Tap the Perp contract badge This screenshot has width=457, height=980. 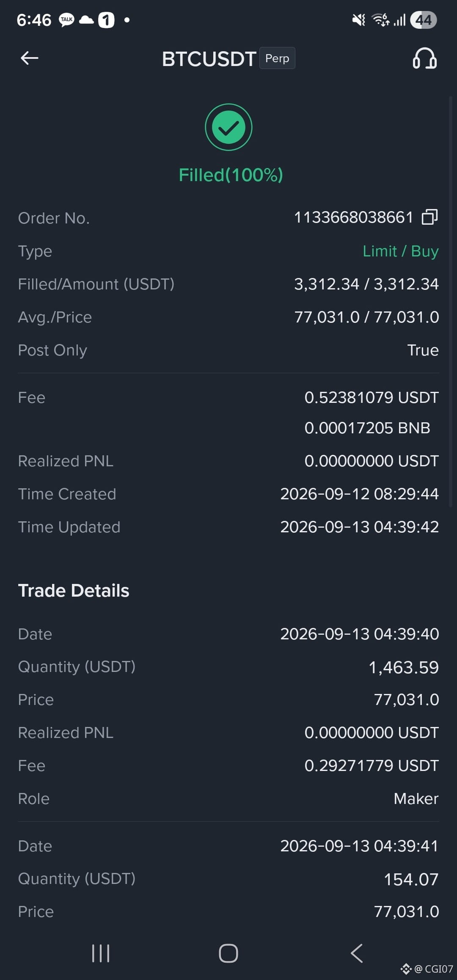pyautogui.click(x=277, y=58)
